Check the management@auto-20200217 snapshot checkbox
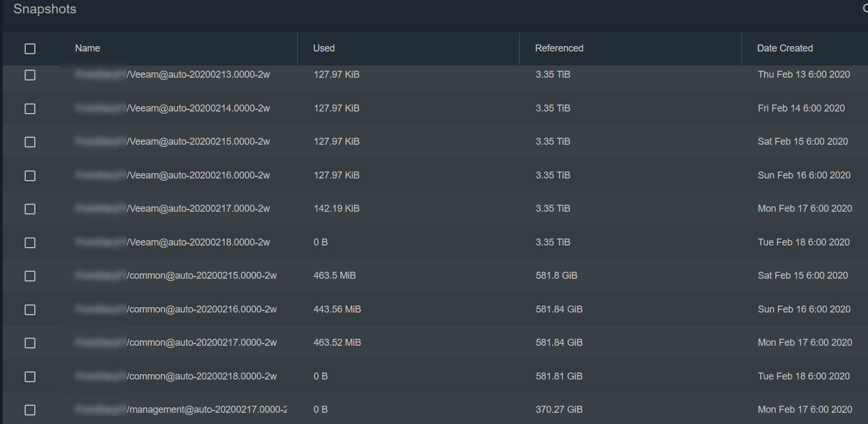This screenshot has height=424, width=868. [30, 410]
